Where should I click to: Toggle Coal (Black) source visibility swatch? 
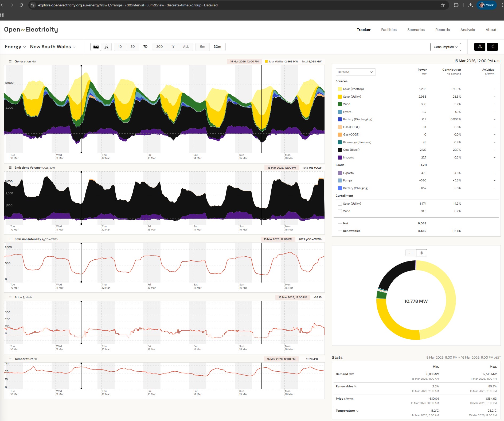(x=340, y=150)
